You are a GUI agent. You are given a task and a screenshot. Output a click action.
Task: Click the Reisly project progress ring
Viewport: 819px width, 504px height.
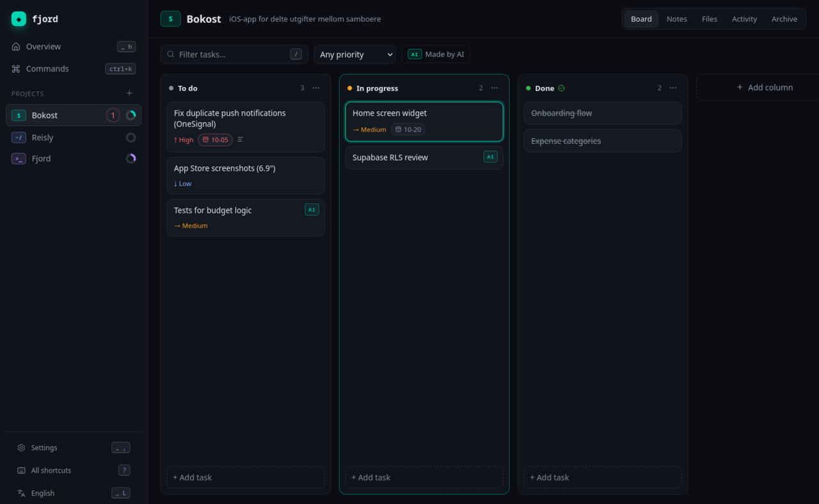coord(131,138)
